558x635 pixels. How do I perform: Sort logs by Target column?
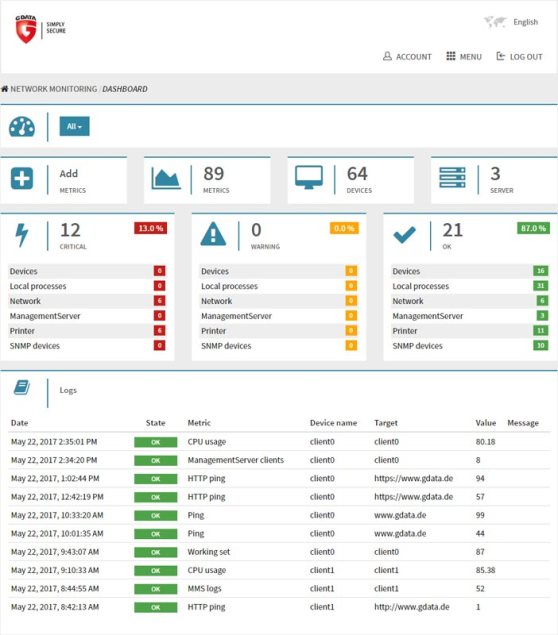point(386,423)
